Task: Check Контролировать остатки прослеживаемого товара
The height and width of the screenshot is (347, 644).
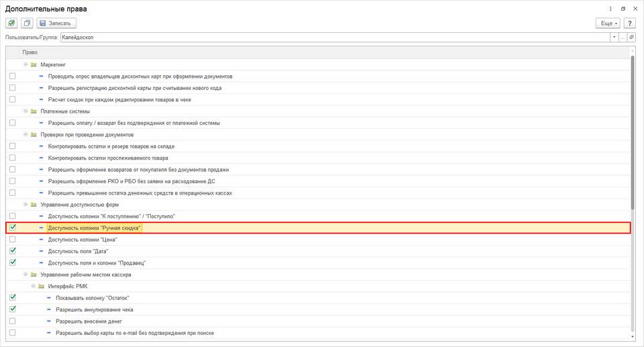Action: (x=13, y=158)
